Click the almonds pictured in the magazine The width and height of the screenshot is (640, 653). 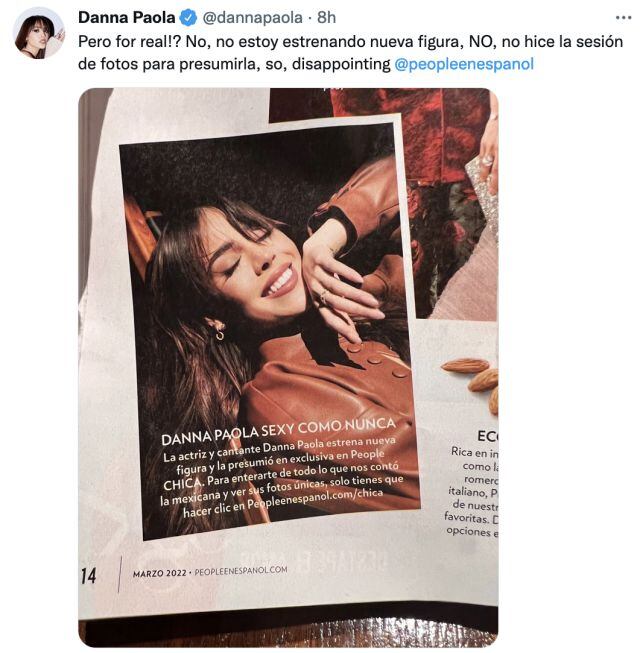tap(475, 379)
